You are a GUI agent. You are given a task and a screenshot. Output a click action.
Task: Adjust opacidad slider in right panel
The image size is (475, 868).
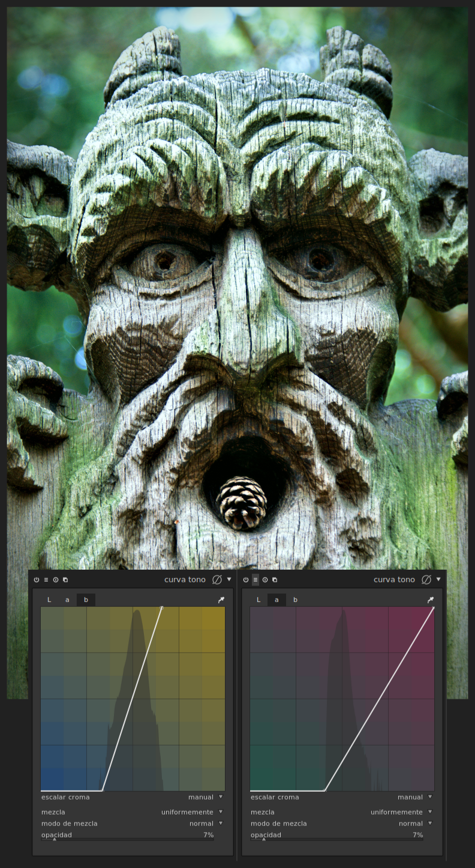336,836
